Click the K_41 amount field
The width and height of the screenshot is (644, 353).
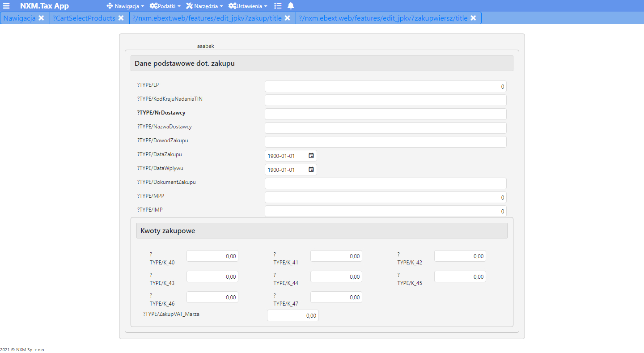[x=336, y=256]
